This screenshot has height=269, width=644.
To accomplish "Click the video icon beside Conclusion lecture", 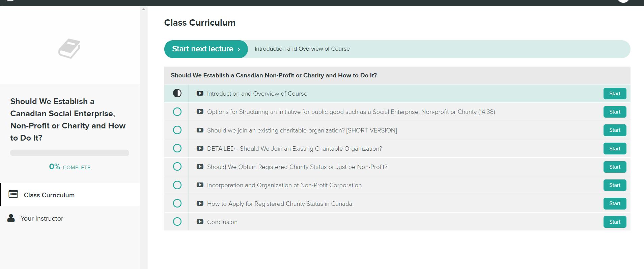I will point(200,222).
